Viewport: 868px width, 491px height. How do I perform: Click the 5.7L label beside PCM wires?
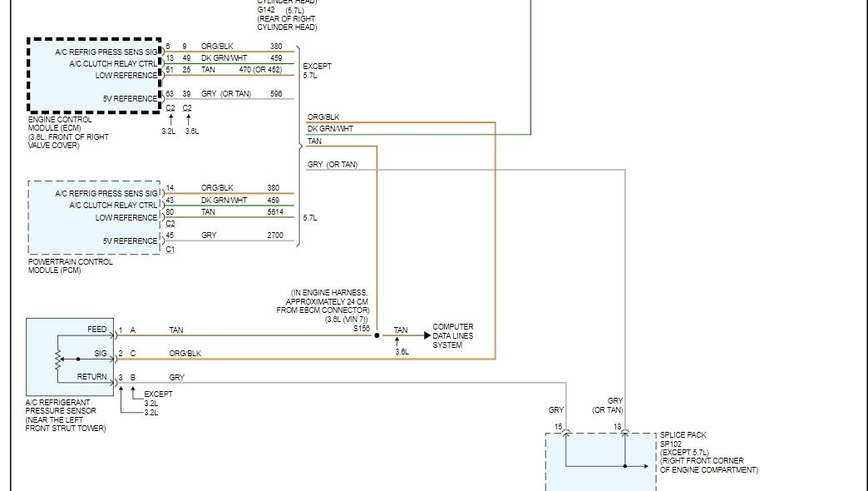pos(310,218)
